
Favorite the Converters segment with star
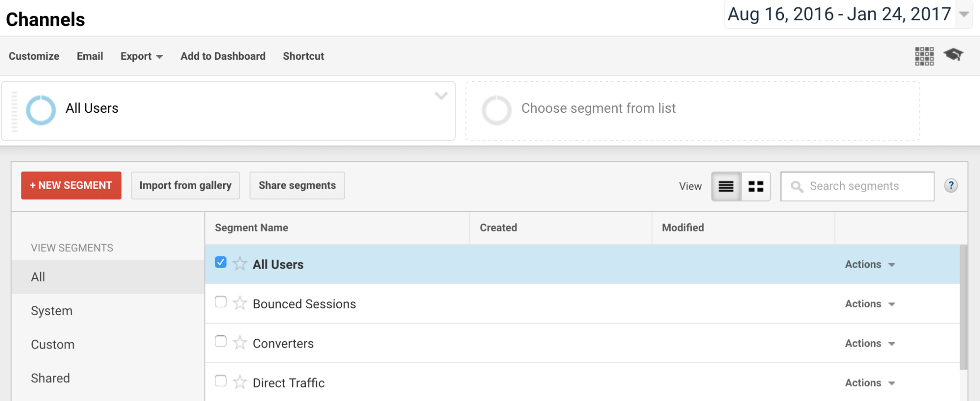240,343
